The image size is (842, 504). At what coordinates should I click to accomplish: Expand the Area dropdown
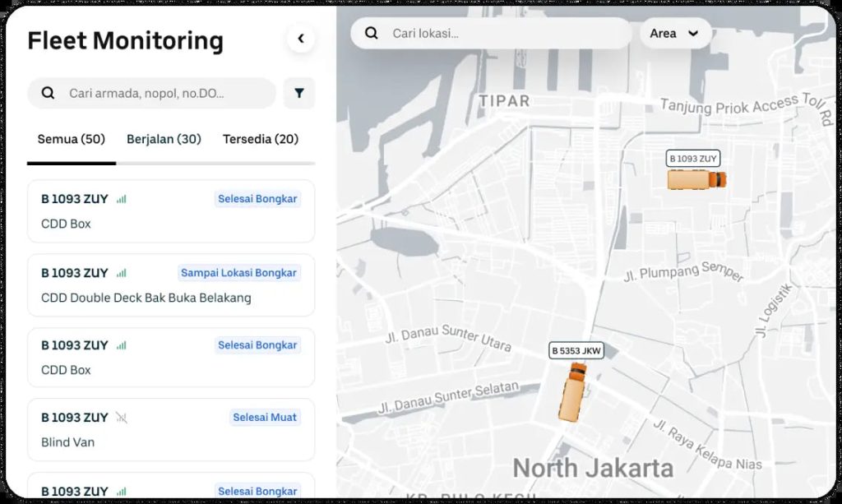674,34
